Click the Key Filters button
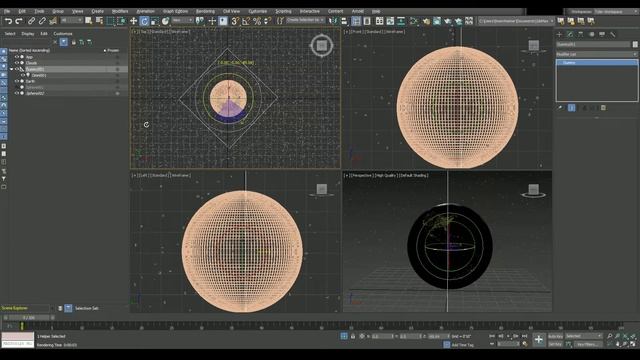 588,344
